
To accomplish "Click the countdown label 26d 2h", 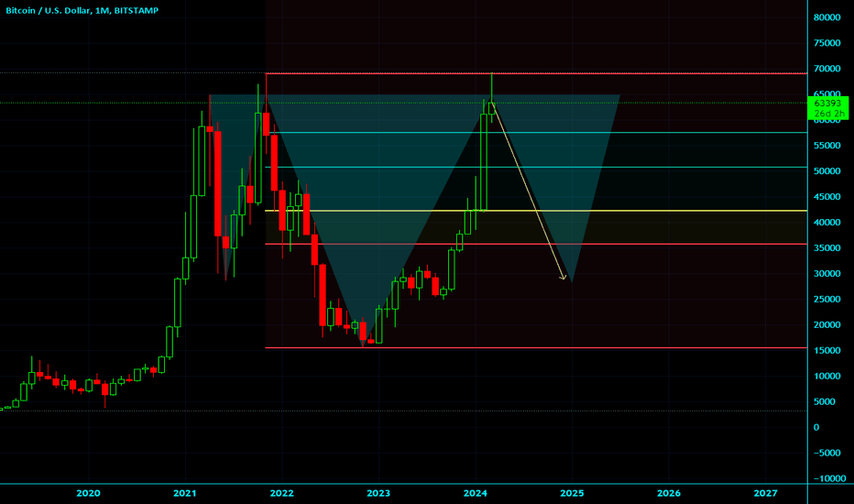I will [829, 114].
